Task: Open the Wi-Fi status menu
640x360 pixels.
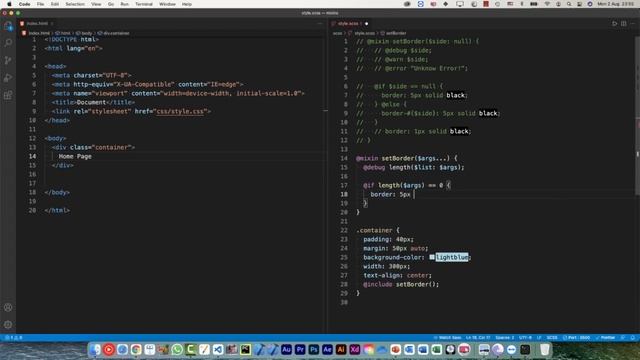Action: (547, 4)
